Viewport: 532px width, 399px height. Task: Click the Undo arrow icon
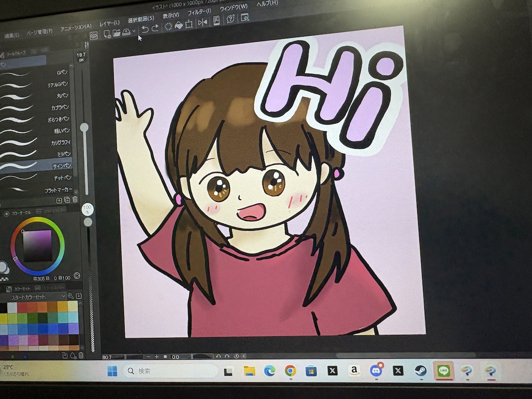pos(145,29)
